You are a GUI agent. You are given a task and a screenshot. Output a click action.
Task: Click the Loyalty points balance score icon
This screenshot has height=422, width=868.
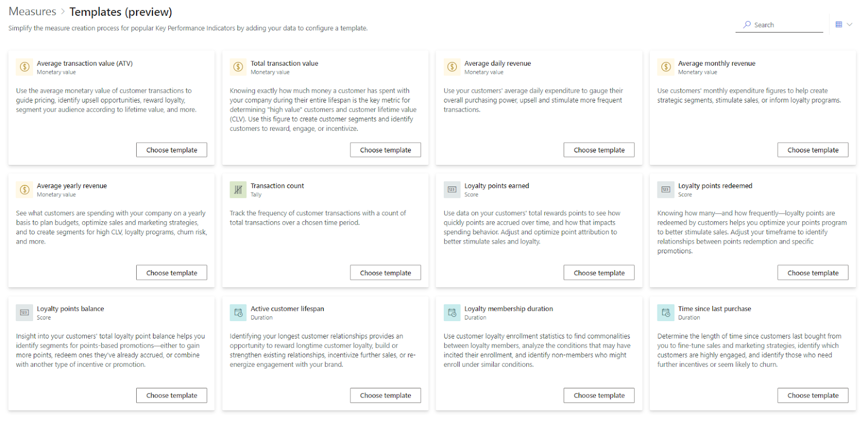[24, 312]
